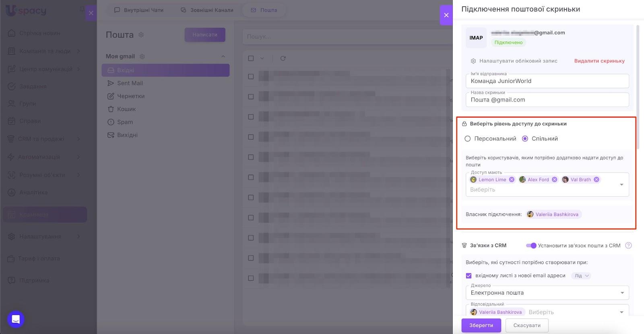Viewport: 644px width, 334px height.
Task: Click the help icon beside CRM link toggle
Action: click(628, 245)
